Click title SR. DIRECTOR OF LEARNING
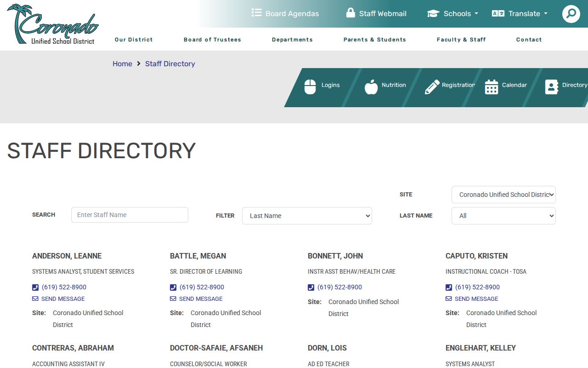The height and width of the screenshot is (368, 588). click(206, 271)
